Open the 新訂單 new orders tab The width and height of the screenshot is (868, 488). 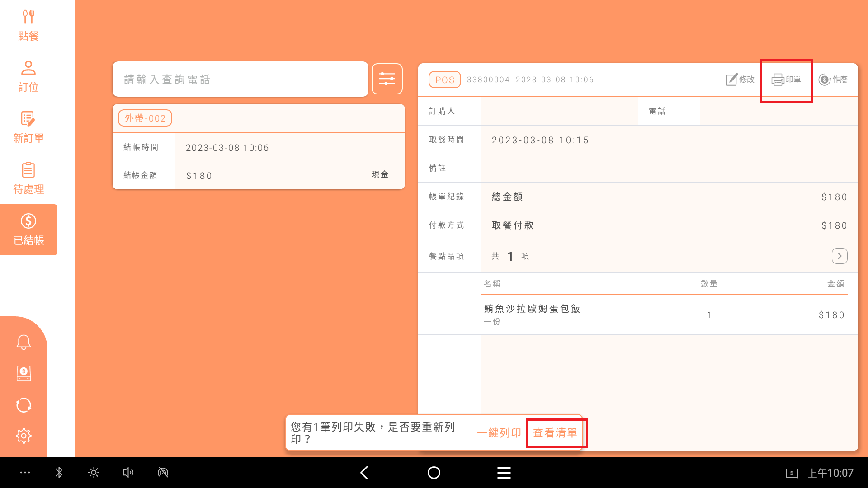(28, 127)
